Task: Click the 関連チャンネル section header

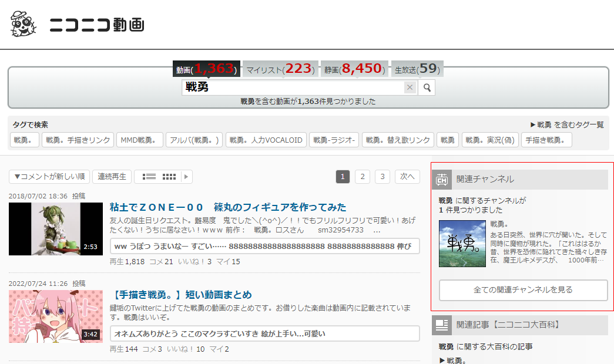Action: pyautogui.click(x=520, y=179)
